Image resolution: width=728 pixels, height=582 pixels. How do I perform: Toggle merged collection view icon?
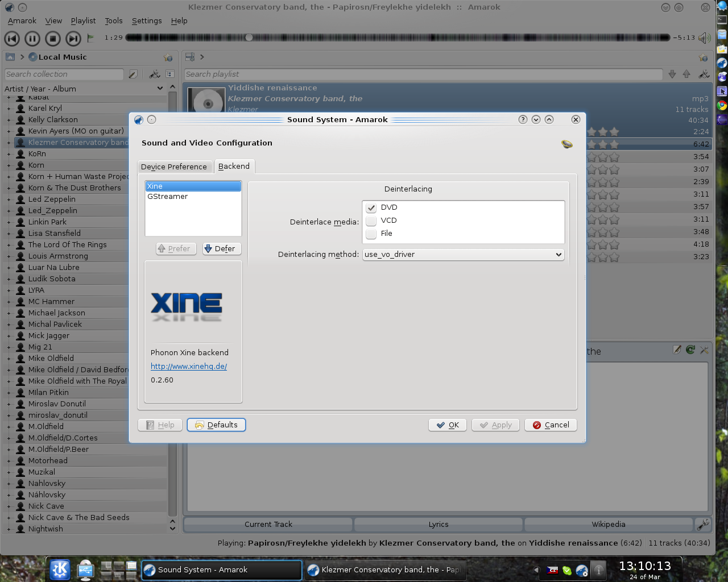170,74
